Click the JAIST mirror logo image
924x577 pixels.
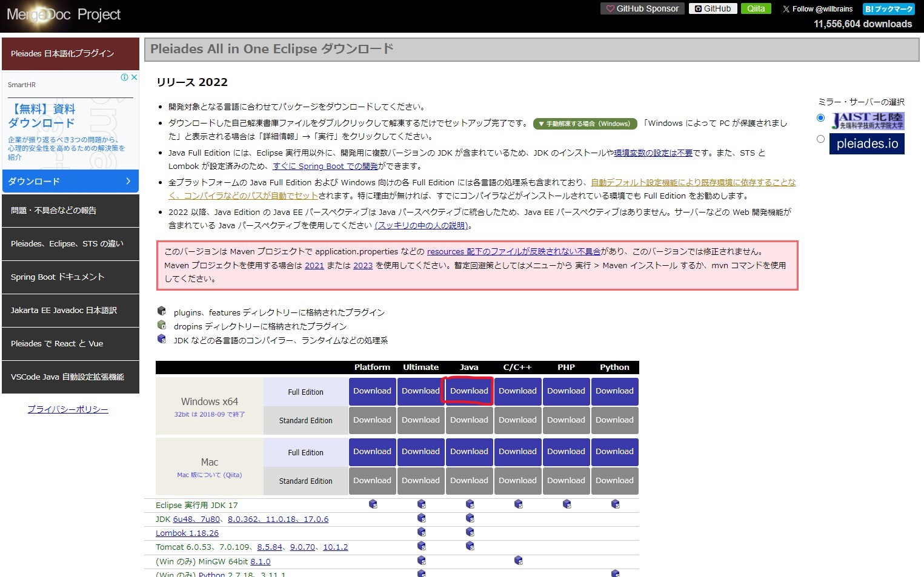tap(867, 120)
